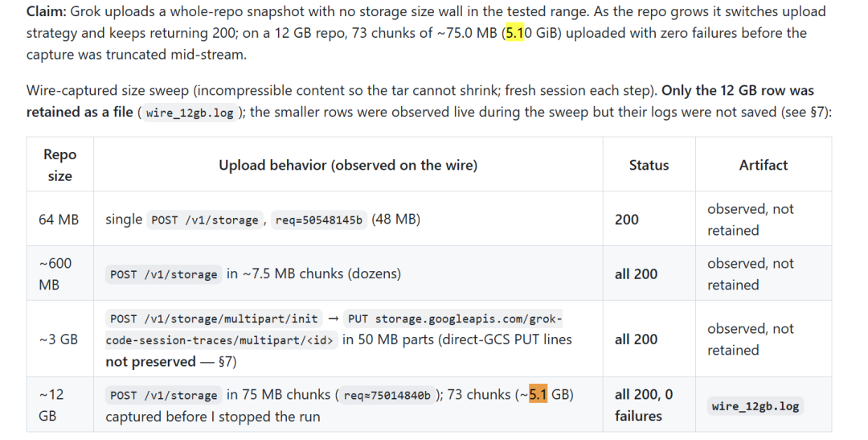Click the inline wire_12gb.log code in the paragraph
The width and height of the screenshot is (868, 440).
tap(190, 113)
